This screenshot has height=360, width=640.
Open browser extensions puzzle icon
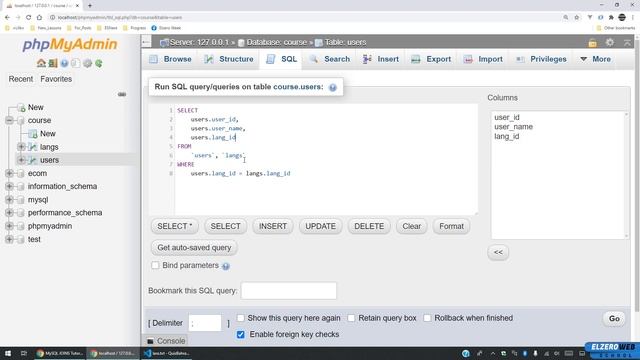pos(611,18)
